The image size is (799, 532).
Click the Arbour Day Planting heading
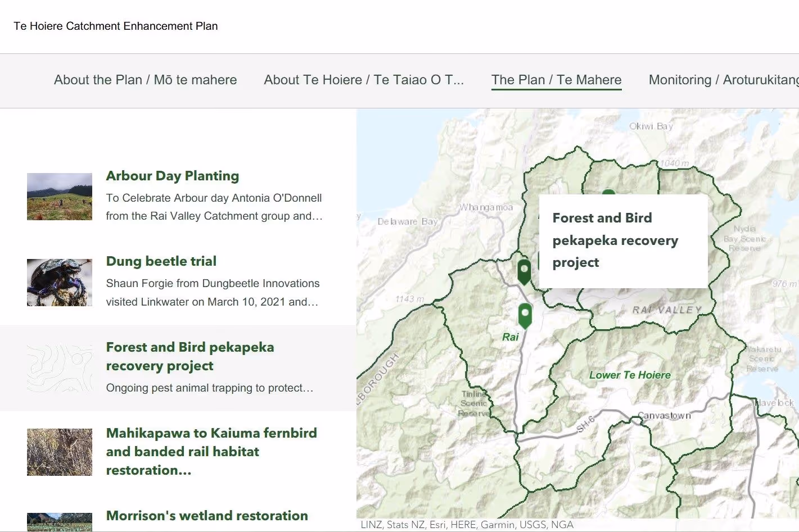[x=172, y=176]
